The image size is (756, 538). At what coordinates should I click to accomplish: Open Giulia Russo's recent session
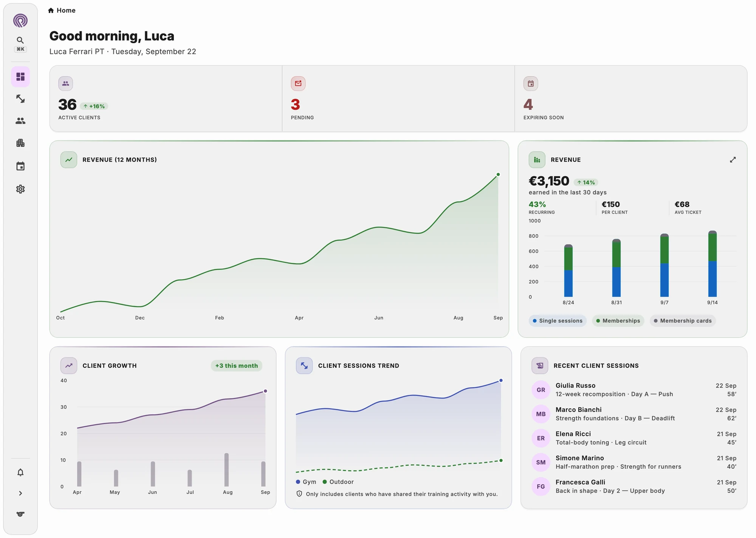(x=634, y=390)
